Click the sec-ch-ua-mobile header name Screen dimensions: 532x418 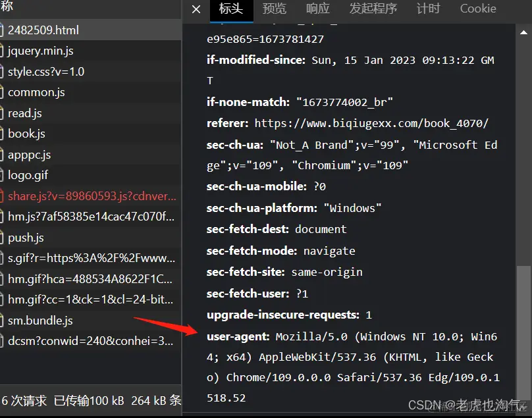tap(257, 186)
